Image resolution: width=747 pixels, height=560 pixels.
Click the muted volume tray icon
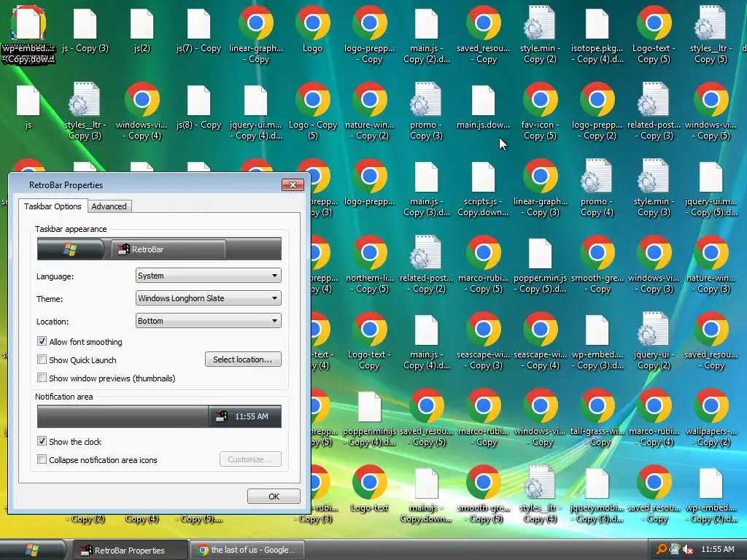click(x=687, y=550)
